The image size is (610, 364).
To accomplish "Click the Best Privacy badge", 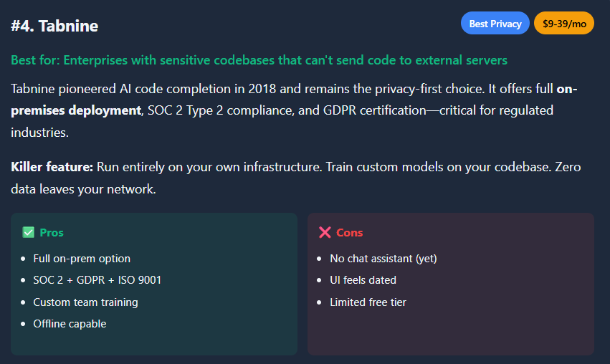I will [x=495, y=24].
